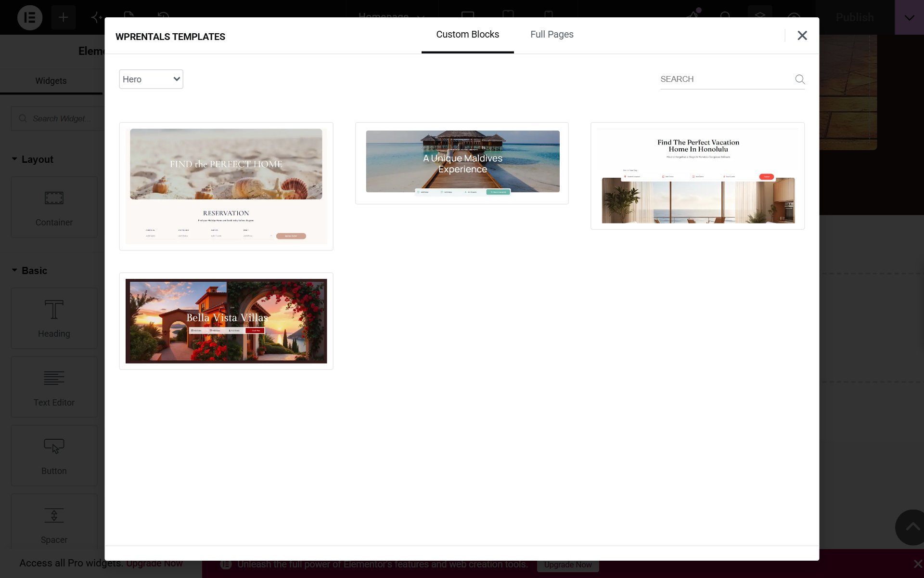Screen dimensions: 924x578
Task: Close the WPRentals Templates dialog
Action: (802, 35)
